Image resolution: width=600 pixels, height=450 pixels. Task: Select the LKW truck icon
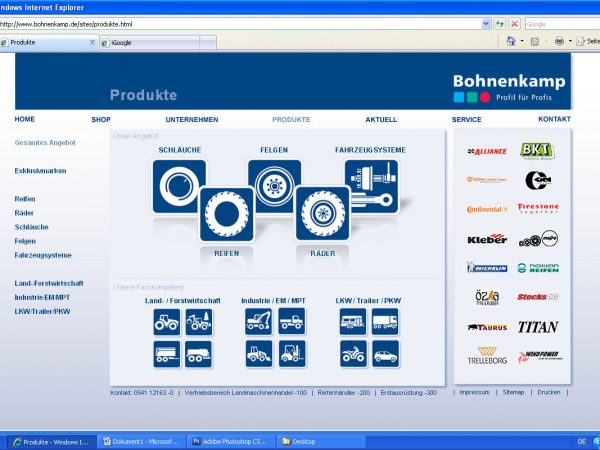point(385,322)
